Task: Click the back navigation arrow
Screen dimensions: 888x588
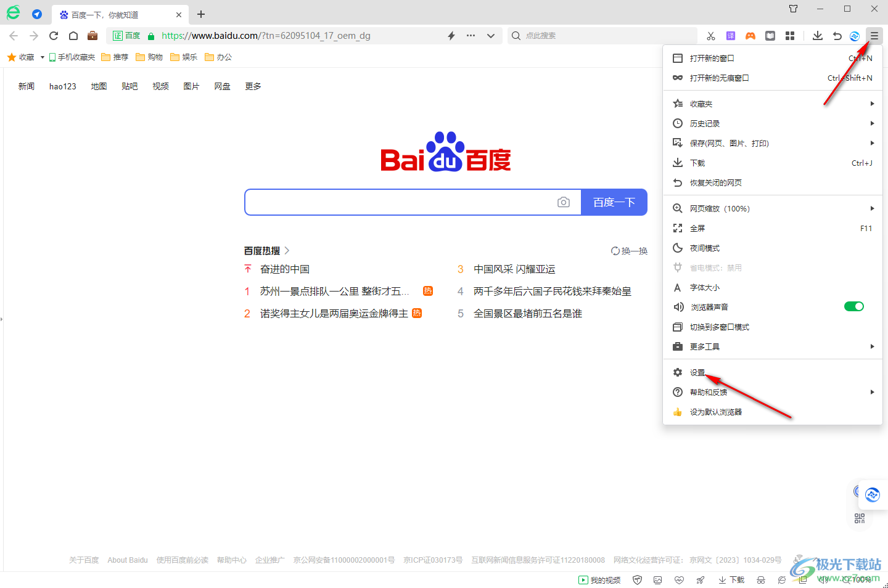Action: click(14, 36)
